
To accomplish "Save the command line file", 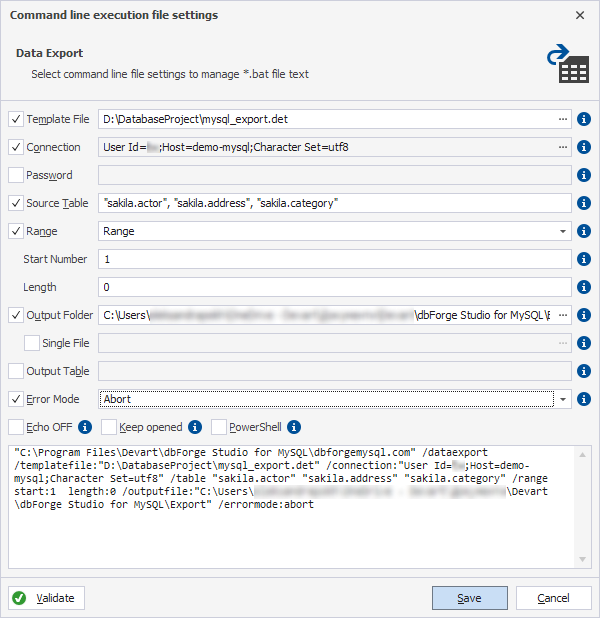I will pos(470,598).
